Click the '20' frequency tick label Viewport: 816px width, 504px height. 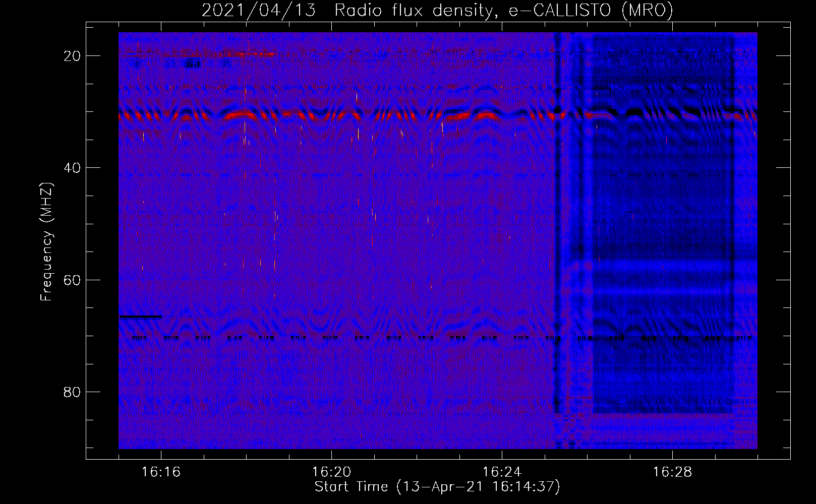pos(72,56)
